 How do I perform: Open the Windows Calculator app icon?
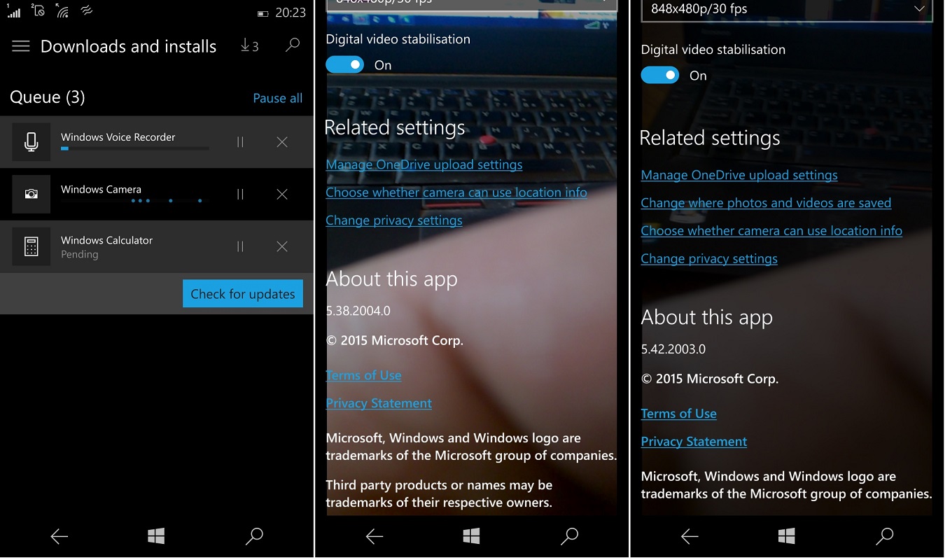32,246
